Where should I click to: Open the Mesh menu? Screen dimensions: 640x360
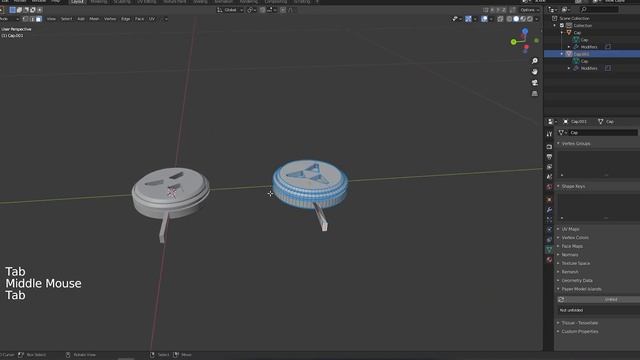tap(94, 19)
